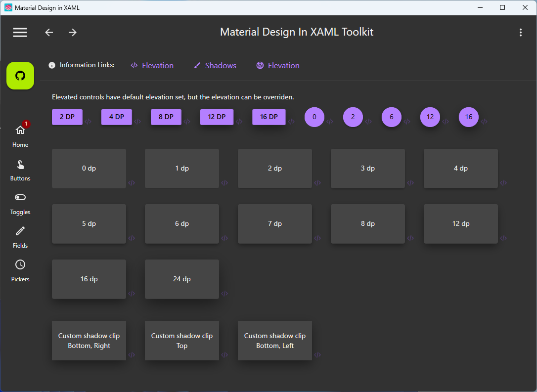Open the Fields page in sidebar
537x392 pixels.
(x=20, y=237)
